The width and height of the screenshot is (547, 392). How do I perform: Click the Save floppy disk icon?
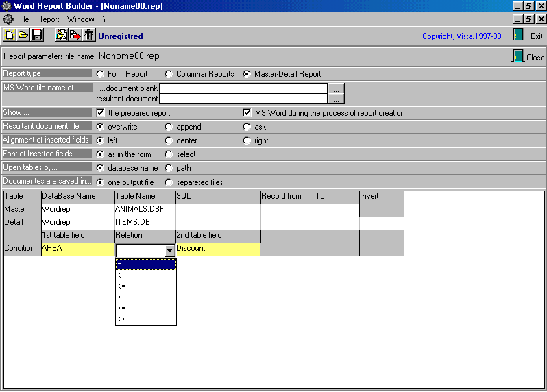[x=36, y=35]
